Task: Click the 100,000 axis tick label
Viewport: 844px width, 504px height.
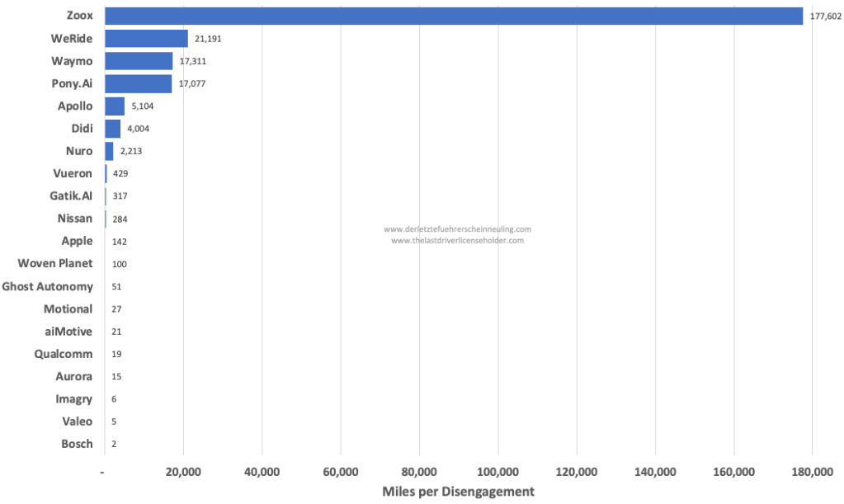Action: tap(497, 472)
